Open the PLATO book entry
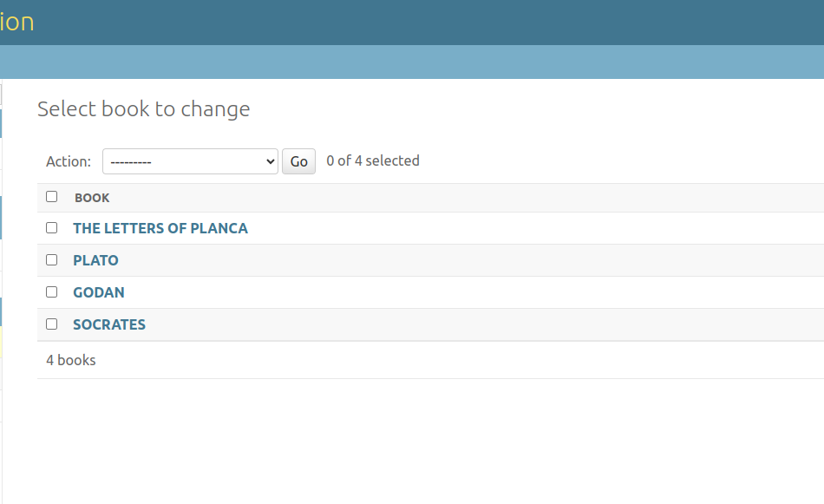824x504 pixels. [x=95, y=261]
